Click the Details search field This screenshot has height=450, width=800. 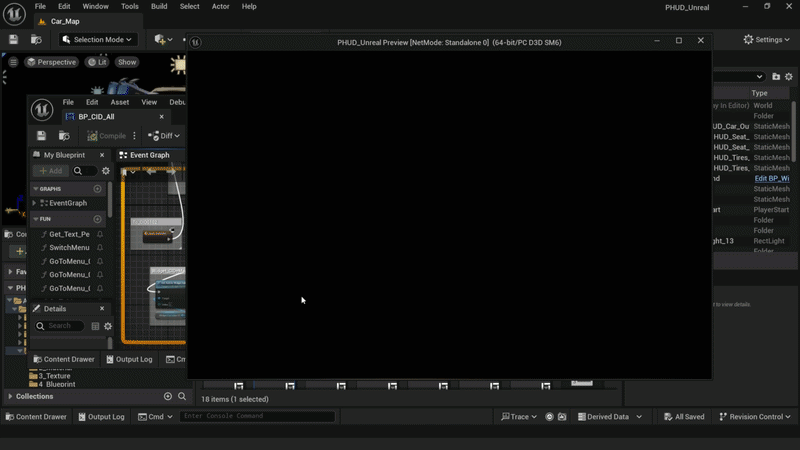coord(59,326)
